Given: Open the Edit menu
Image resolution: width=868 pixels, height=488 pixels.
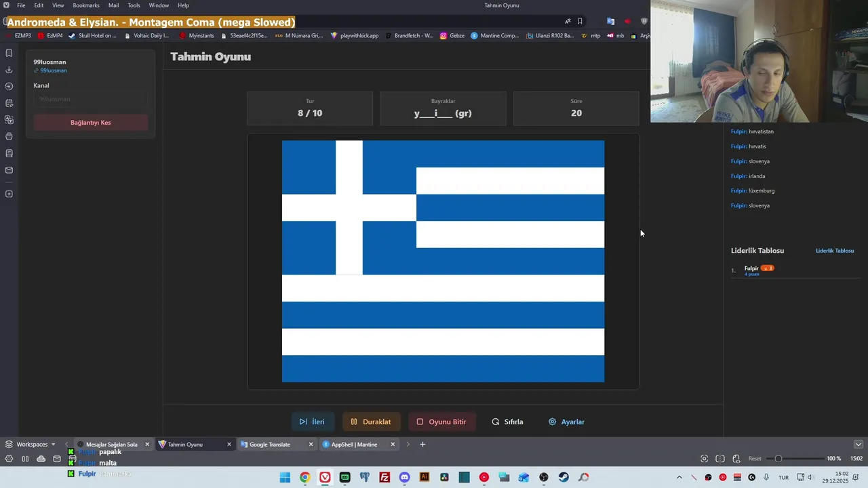Looking at the screenshot, I should [x=39, y=5].
